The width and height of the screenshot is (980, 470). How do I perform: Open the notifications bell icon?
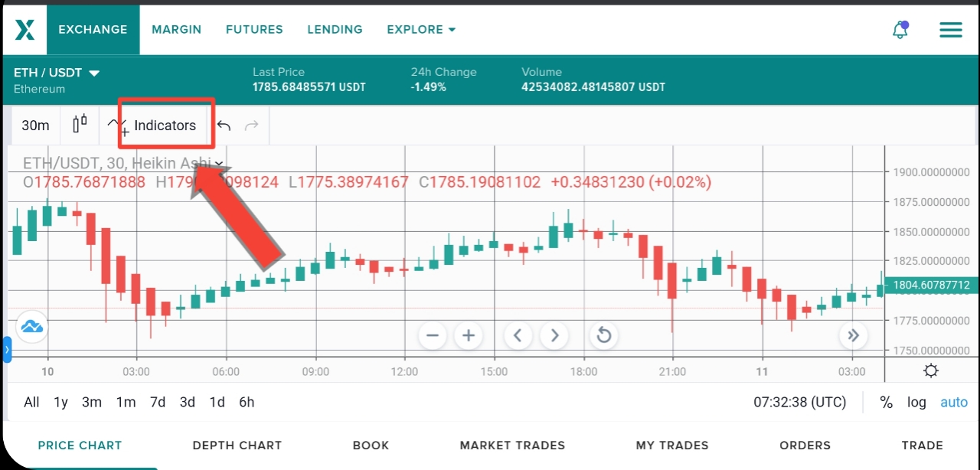tap(900, 30)
